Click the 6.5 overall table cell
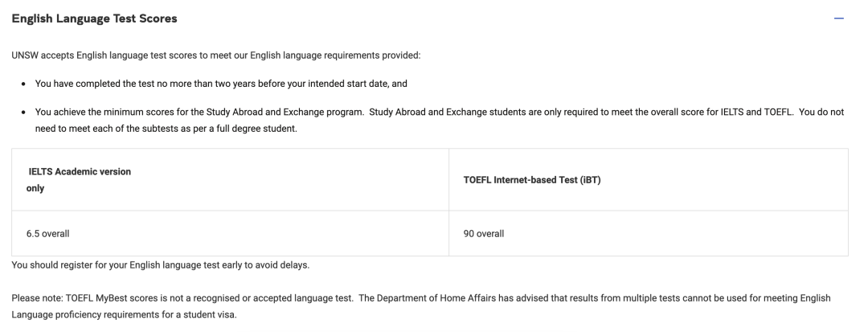Screen dimensions: 868x332 coord(231,233)
